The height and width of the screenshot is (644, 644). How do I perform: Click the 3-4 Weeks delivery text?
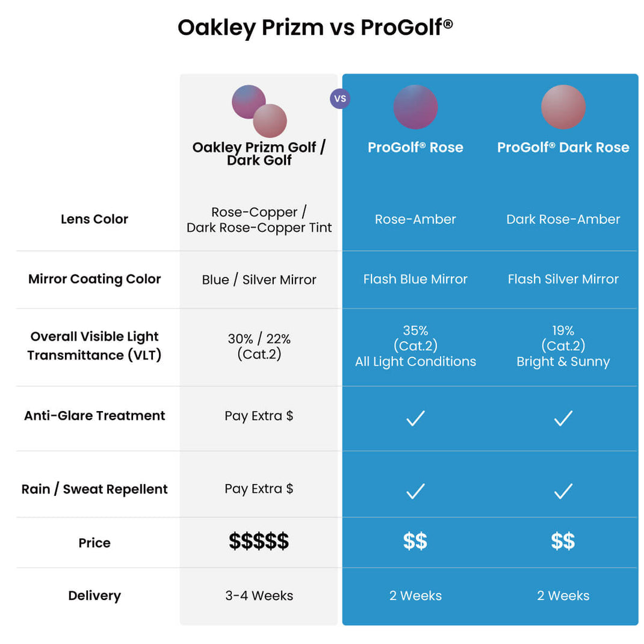click(x=259, y=595)
